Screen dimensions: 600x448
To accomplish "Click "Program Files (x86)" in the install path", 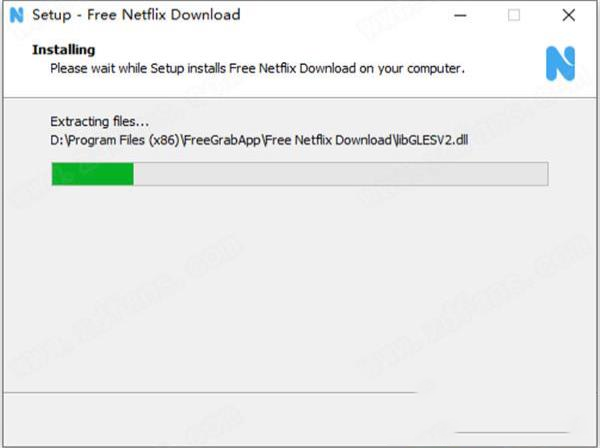I will pyautogui.click(x=124, y=140).
